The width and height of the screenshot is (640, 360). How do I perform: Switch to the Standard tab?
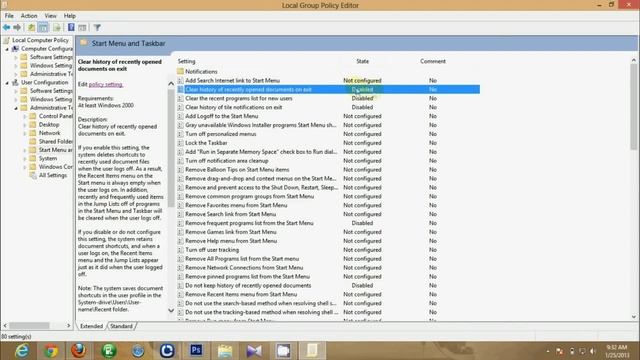click(121, 326)
